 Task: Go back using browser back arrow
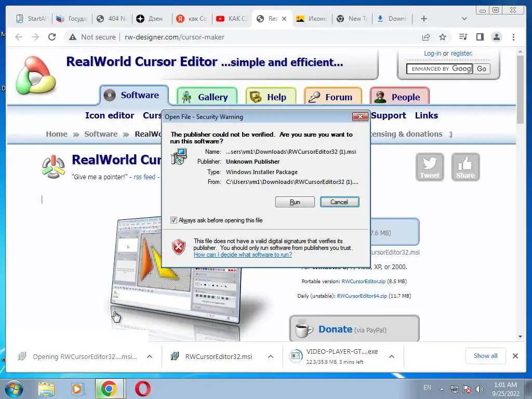coord(19,37)
